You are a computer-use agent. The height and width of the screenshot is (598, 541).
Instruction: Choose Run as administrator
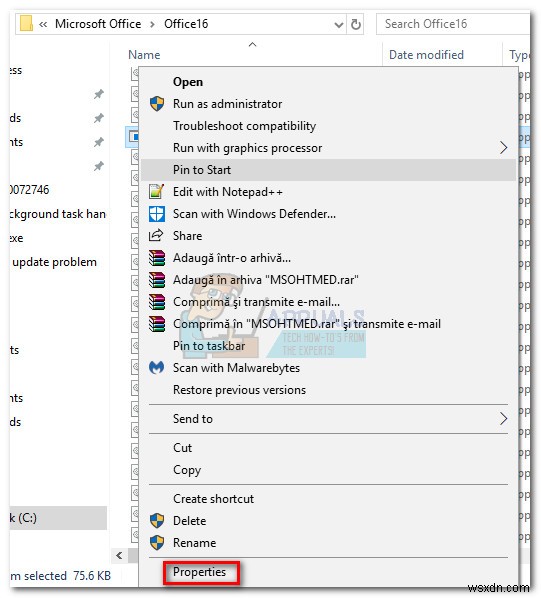(328, 104)
